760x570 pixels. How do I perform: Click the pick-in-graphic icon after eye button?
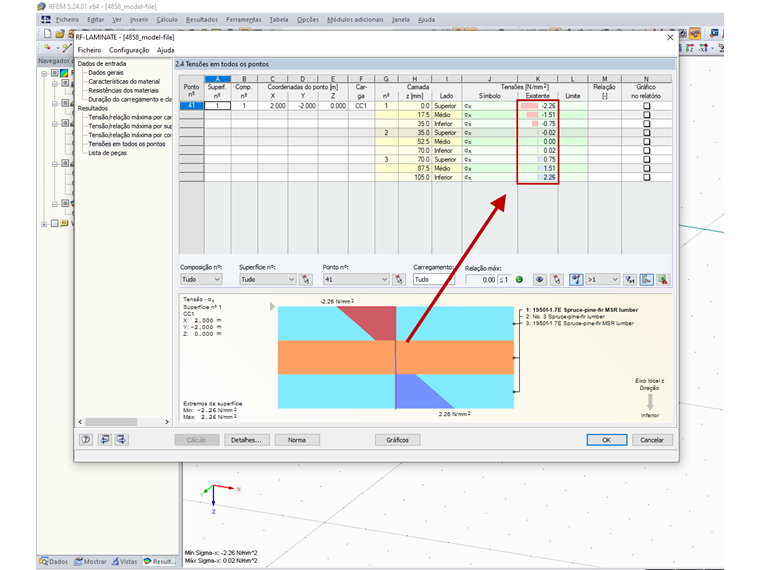point(557,280)
